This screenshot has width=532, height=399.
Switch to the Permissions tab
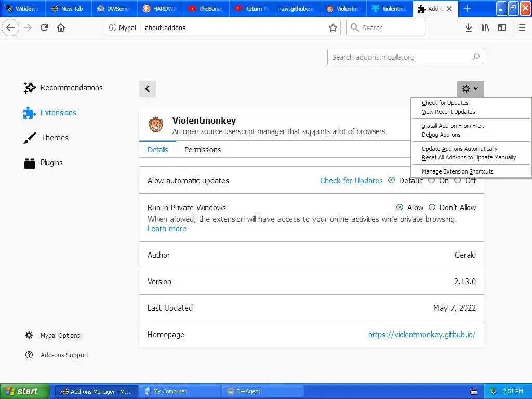(x=203, y=150)
